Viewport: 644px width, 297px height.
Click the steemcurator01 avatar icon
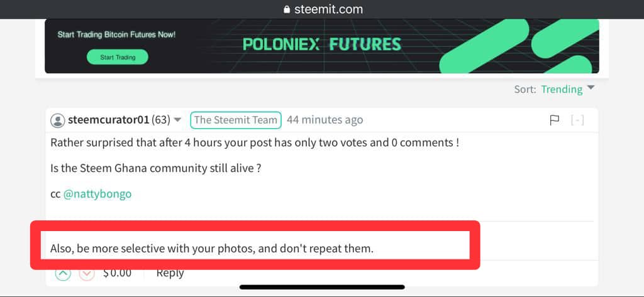tap(58, 120)
